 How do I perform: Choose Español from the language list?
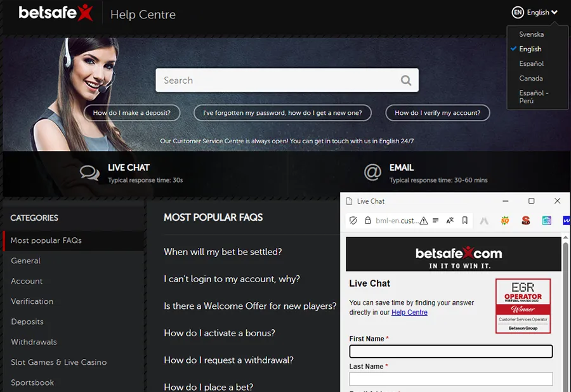(x=531, y=63)
